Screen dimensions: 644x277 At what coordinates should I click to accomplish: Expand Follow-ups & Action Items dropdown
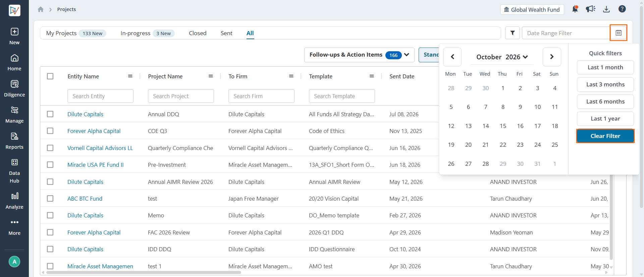tap(359, 55)
